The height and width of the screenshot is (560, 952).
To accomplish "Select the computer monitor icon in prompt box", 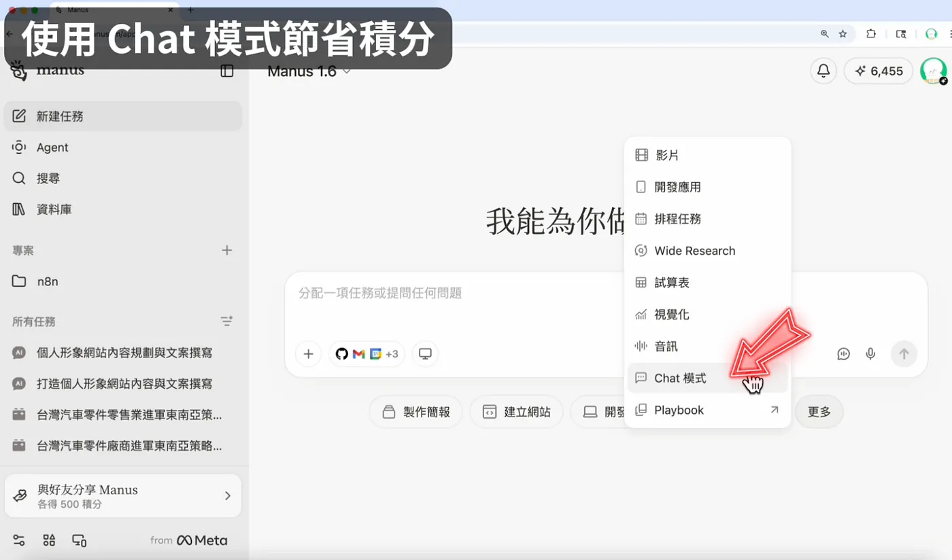I will 425,354.
